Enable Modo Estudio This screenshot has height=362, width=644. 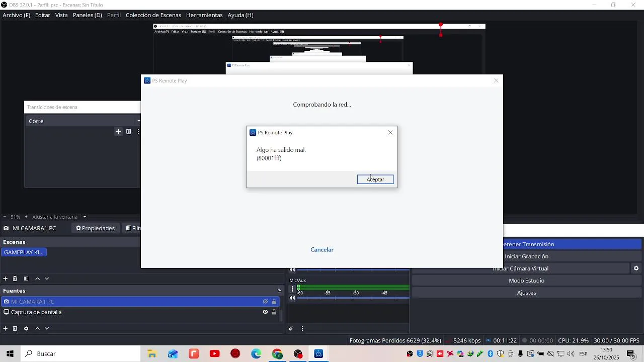point(527,281)
